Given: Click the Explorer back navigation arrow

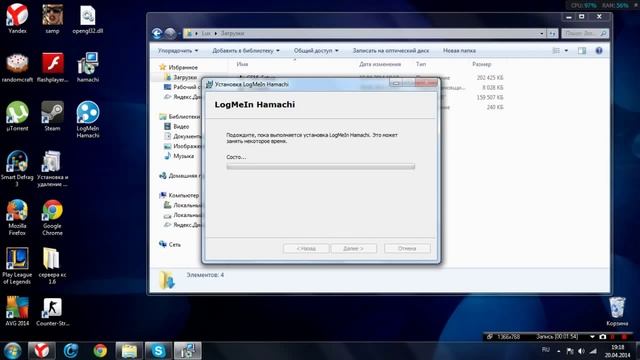Looking at the screenshot, I should pos(157,33).
